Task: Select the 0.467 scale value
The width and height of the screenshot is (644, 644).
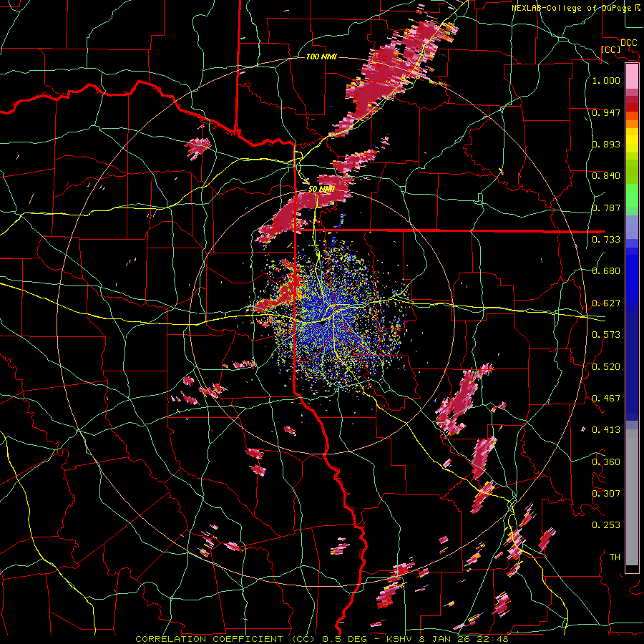Action: [x=606, y=399]
